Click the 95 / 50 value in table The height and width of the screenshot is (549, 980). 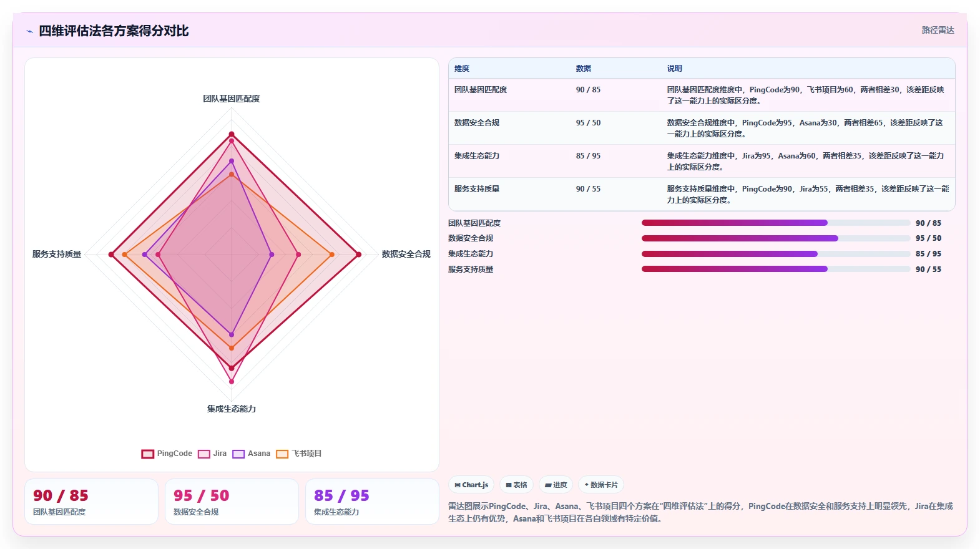[588, 123]
